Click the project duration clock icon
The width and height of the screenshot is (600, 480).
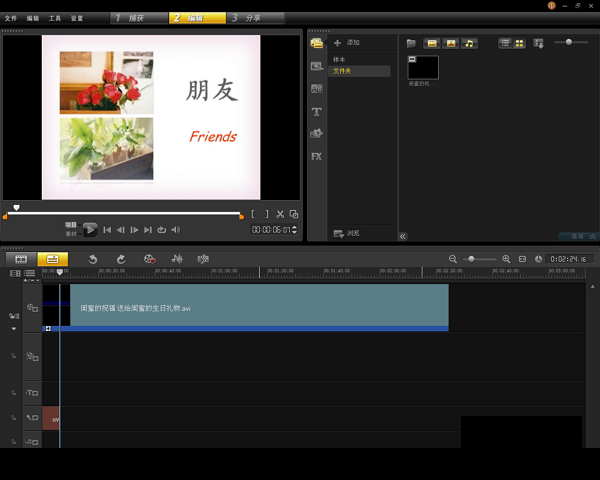(538, 259)
